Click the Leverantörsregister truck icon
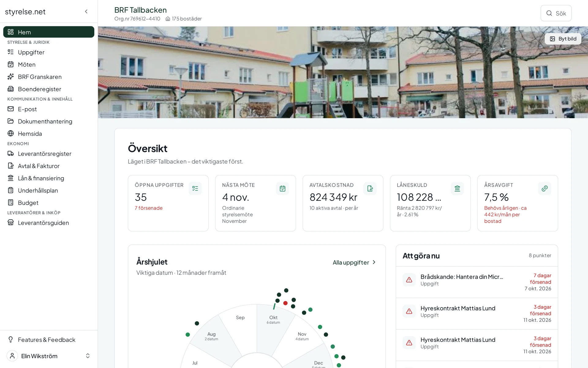 11,153
